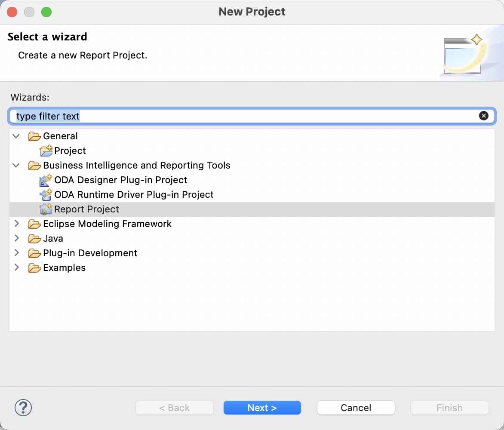Viewport: 504px width, 430px height.
Task: Expand the Eclipse Modeling Framework category
Action: [x=17, y=224]
